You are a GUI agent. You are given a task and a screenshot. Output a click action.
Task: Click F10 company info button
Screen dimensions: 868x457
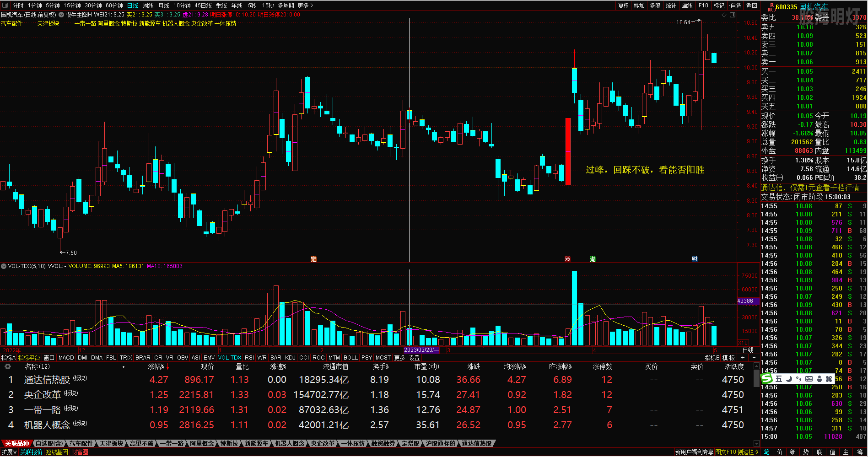click(703, 5)
